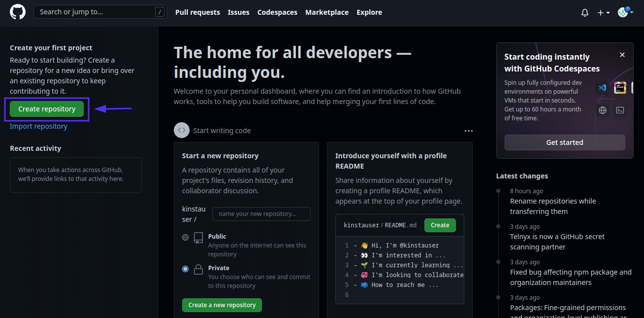Click the 'Recent activity' heading

tap(35, 148)
